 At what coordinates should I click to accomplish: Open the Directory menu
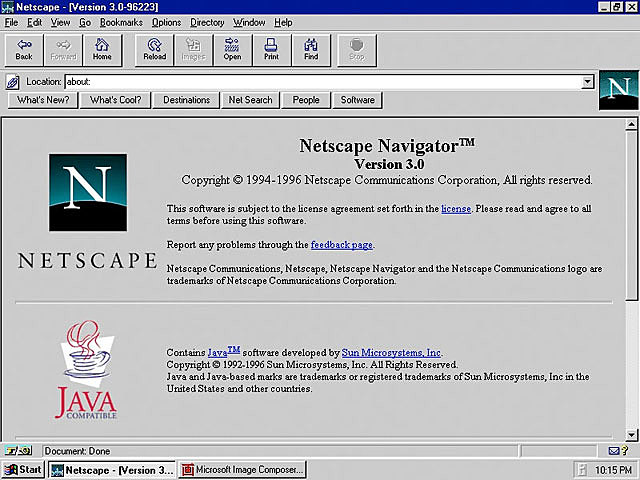207,22
